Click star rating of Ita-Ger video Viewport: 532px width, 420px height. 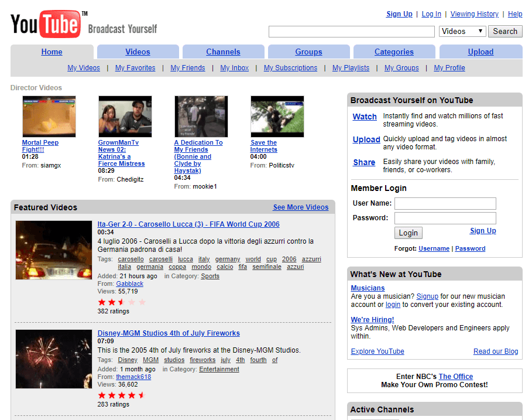[122, 302]
